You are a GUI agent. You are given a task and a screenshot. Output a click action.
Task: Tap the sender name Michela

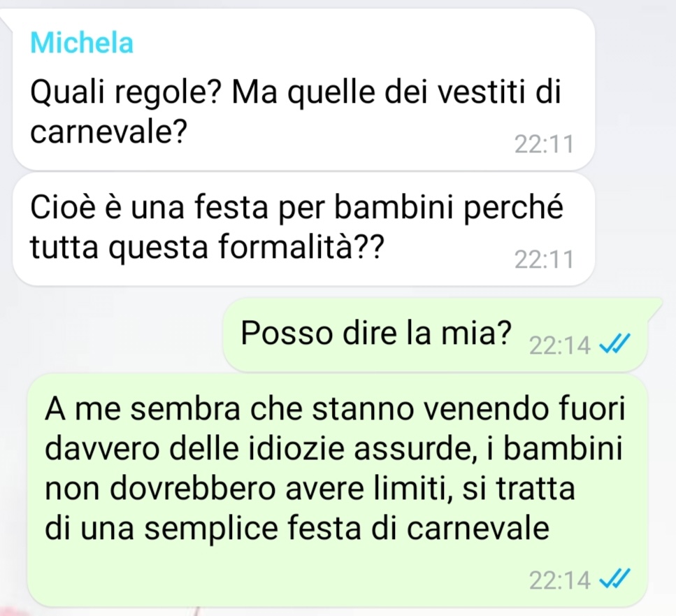(82, 43)
